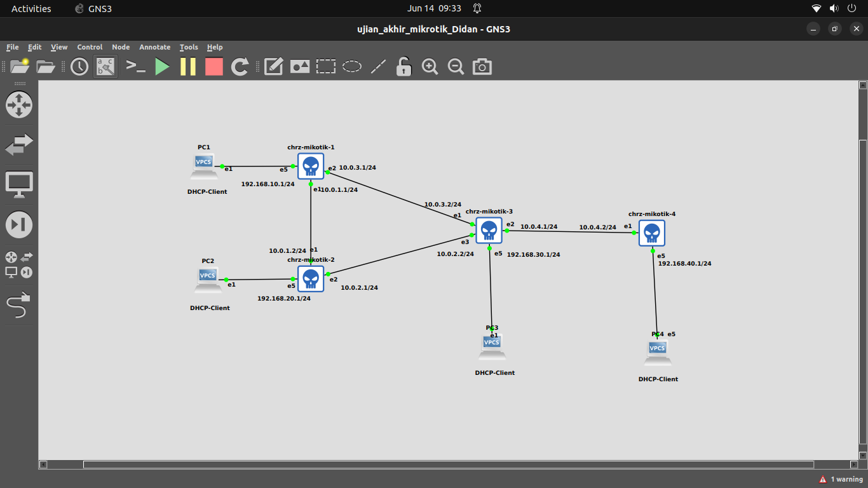868x488 pixels.
Task: Click the scroll up arrow of workspace
Action: click(862, 85)
